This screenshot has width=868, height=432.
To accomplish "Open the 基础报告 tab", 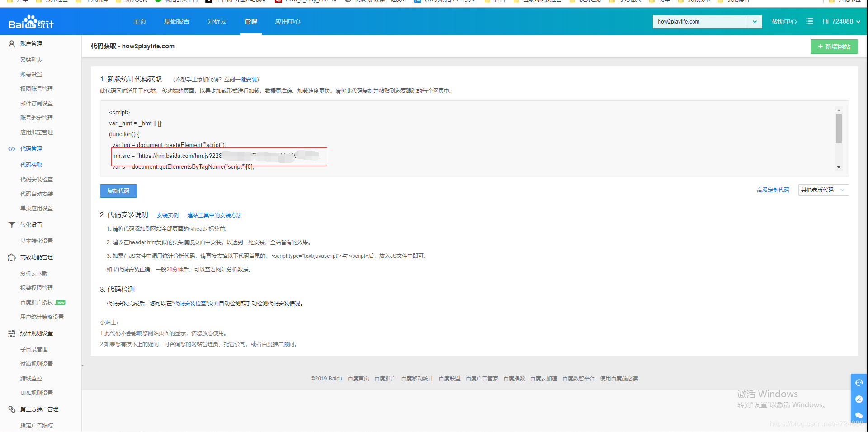I will [x=177, y=21].
